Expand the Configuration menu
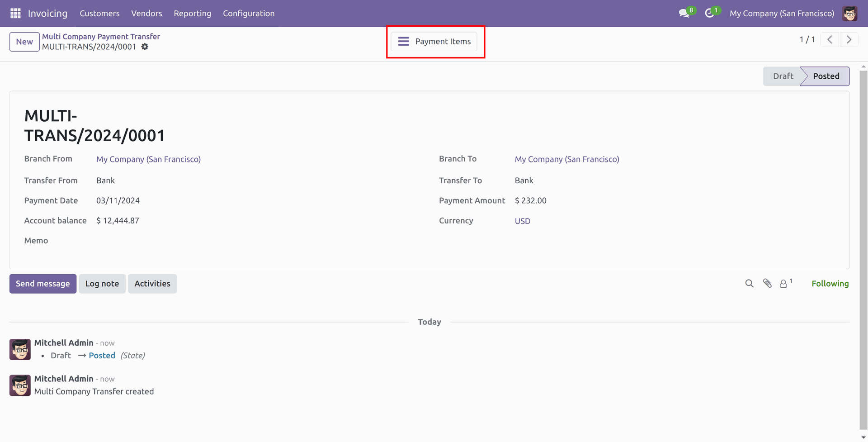The width and height of the screenshot is (868, 442). pyautogui.click(x=248, y=14)
